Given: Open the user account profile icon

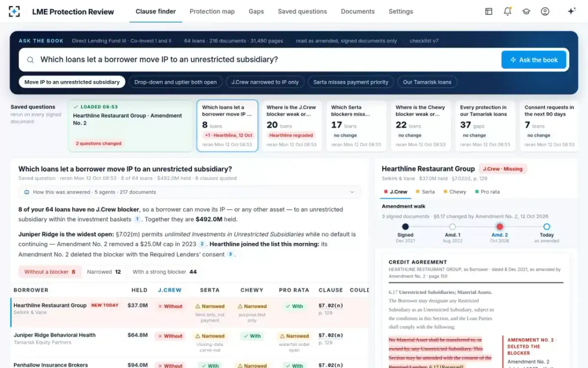Looking at the screenshot, I should 545,11.
